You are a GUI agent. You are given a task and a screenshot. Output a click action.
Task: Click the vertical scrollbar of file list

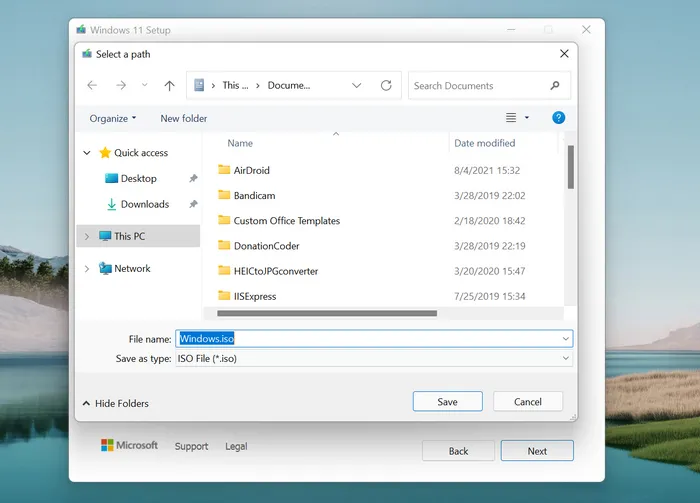point(571,166)
